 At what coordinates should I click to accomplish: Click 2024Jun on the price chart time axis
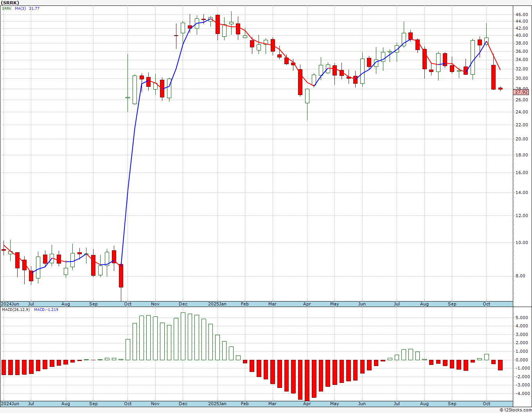[x=10, y=304]
